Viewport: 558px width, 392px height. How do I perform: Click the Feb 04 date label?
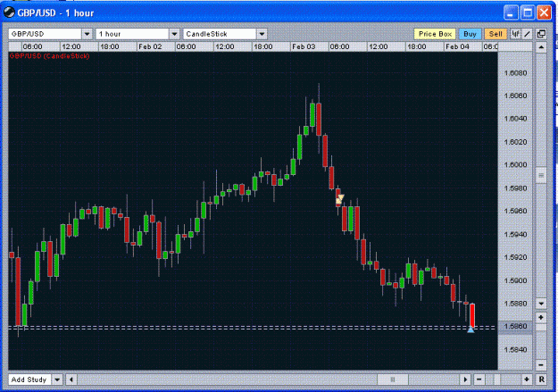tap(457, 46)
